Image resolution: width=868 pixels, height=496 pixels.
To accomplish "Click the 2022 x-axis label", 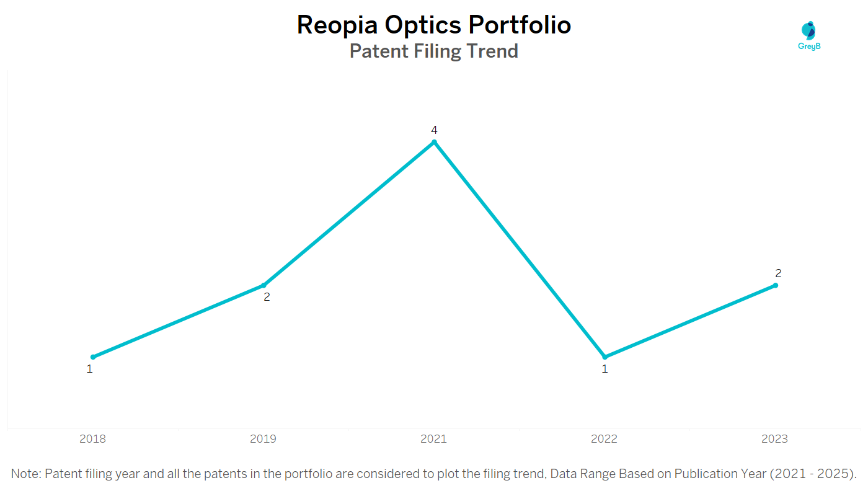I will [604, 439].
